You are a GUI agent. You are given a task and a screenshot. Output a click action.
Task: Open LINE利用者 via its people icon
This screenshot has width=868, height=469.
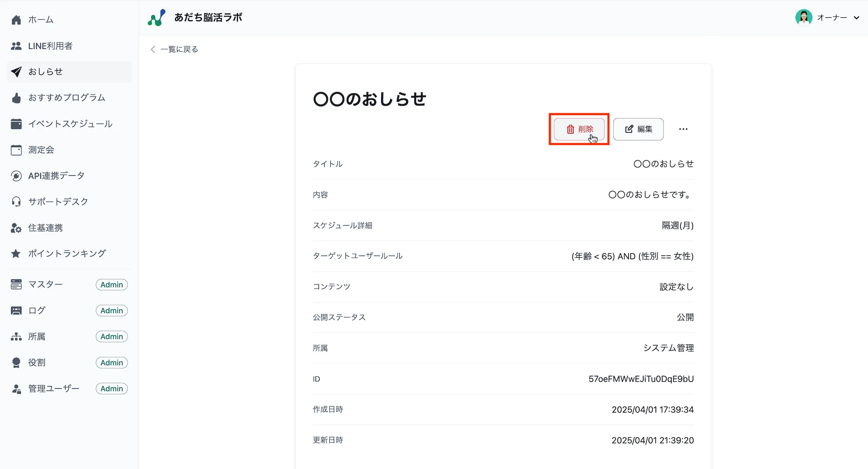[16, 46]
